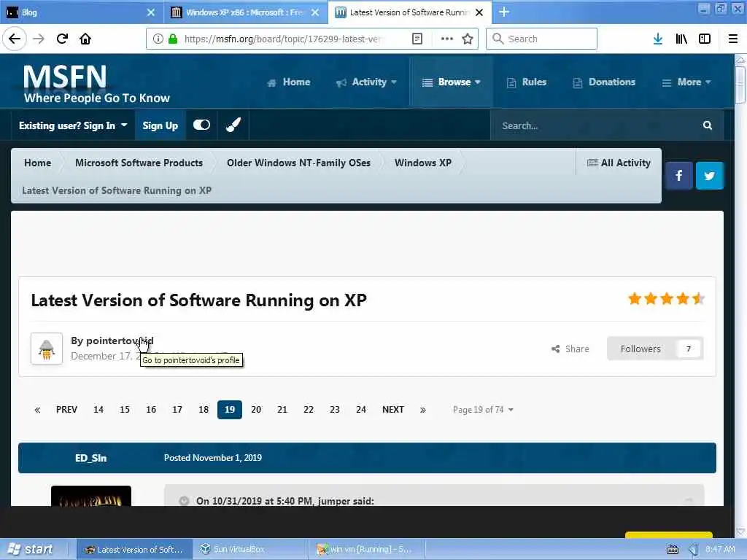The image size is (747, 560).
Task: Toggle the light/dark mode switch
Action: click(x=201, y=125)
